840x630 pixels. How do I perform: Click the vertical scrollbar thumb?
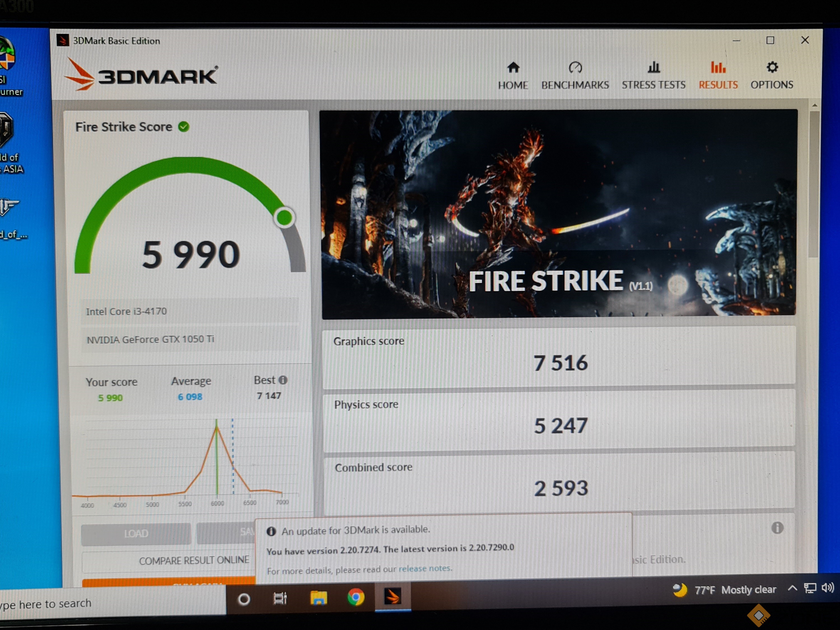(813, 184)
